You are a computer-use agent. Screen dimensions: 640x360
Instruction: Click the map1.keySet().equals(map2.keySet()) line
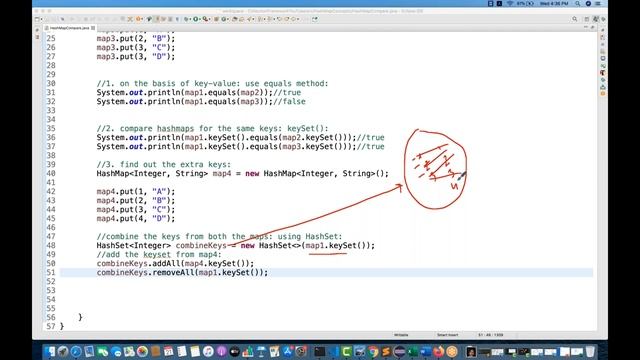240,138
